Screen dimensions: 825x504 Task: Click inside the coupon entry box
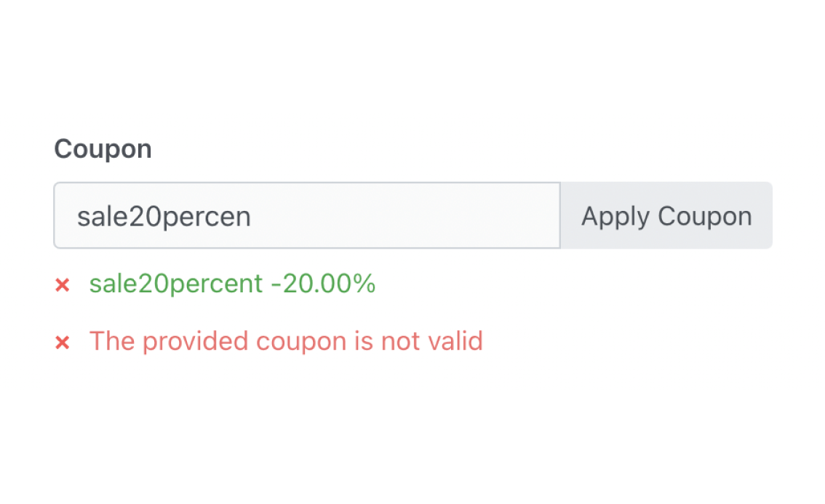[x=306, y=216]
